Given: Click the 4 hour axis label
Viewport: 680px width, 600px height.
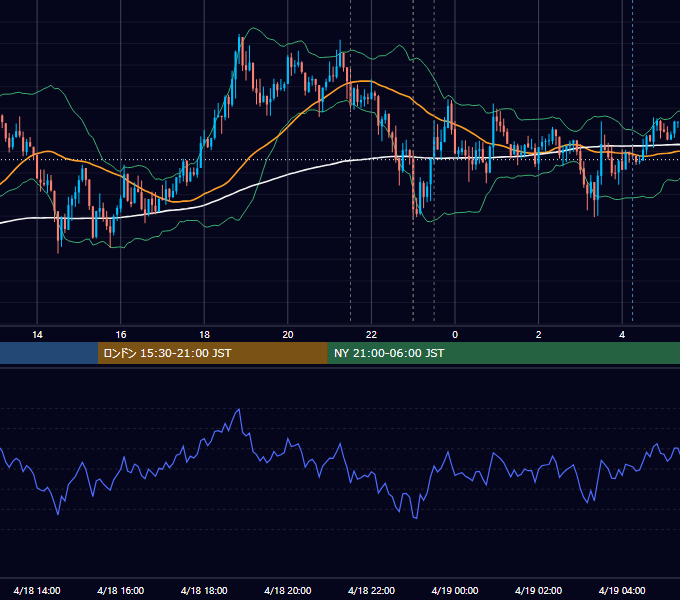Looking at the screenshot, I should 622,335.
